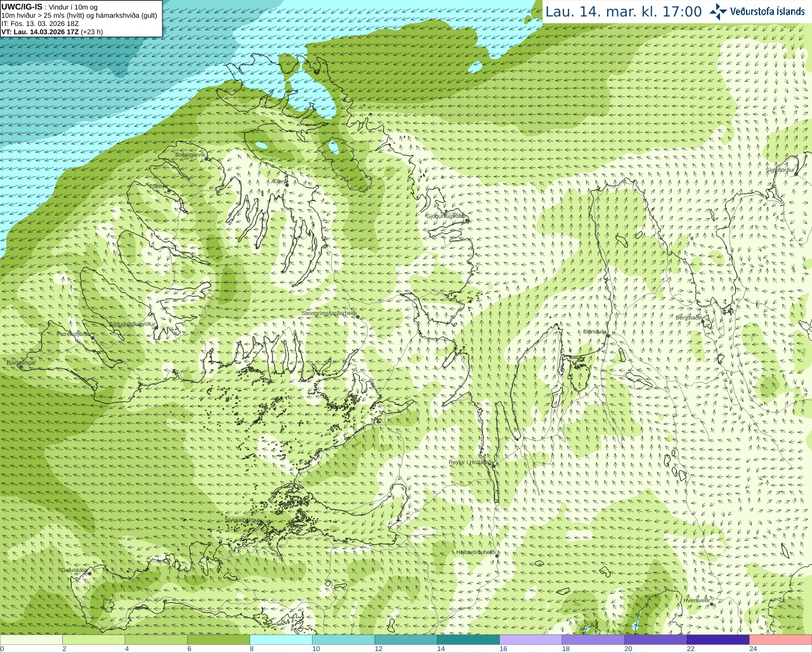Pick the 20–22 m/s purple swatch
This screenshot has height=653, width=812.
[656, 640]
